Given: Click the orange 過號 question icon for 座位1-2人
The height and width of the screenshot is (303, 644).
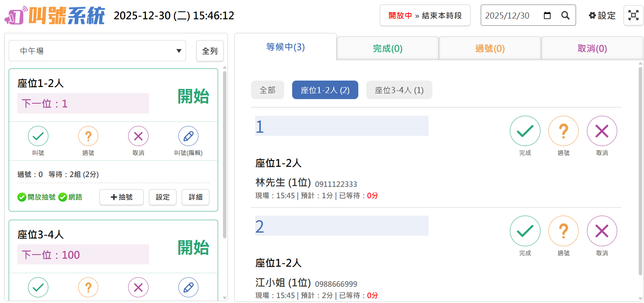Looking at the screenshot, I should [x=88, y=136].
